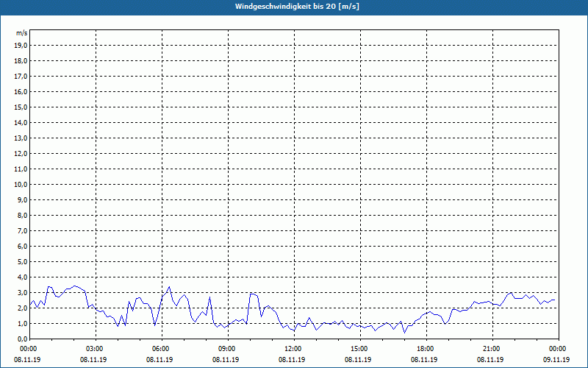The image size is (588, 368).
Task: Click the 08.11.19 date under 12:00
Action: click(292, 360)
